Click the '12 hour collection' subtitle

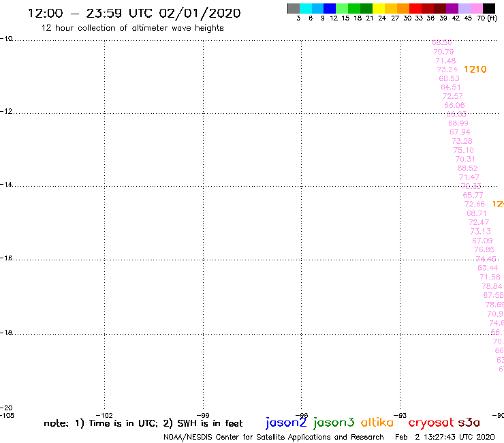tap(132, 28)
